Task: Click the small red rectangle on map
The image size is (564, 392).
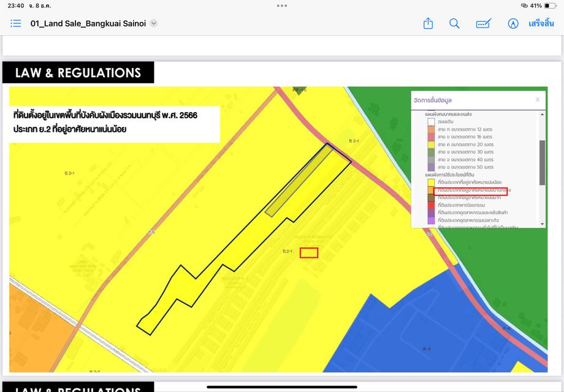Action: [309, 252]
